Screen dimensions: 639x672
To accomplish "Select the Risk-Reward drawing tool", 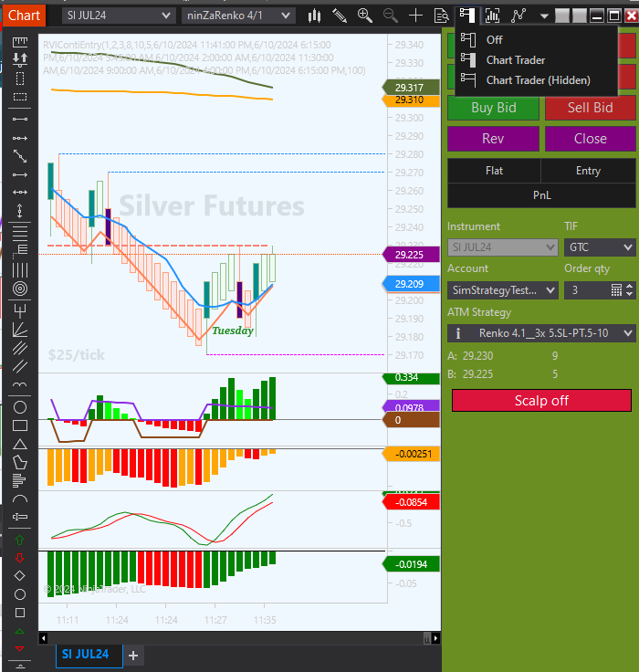I will coord(20,59).
